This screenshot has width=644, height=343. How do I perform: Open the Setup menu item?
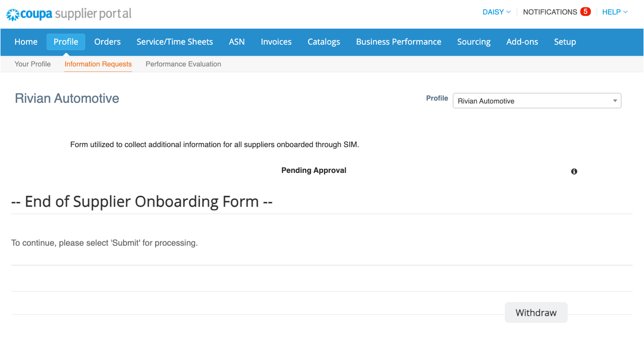pyautogui.click(x=565, y=42)
